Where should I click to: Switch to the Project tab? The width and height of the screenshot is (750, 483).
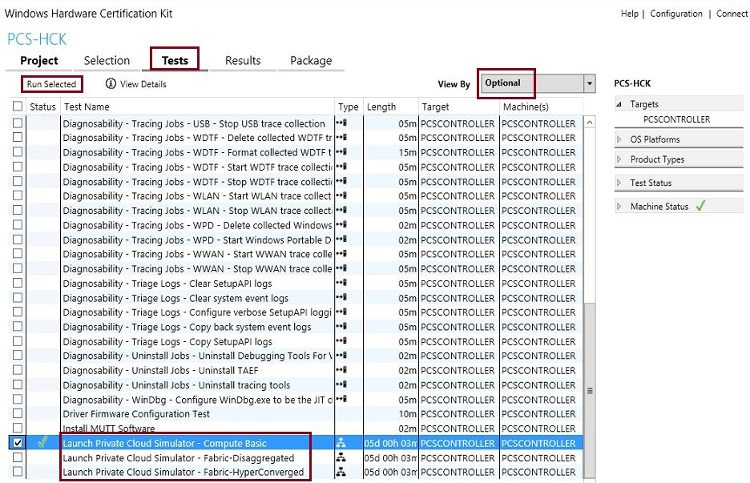point(39,61)
